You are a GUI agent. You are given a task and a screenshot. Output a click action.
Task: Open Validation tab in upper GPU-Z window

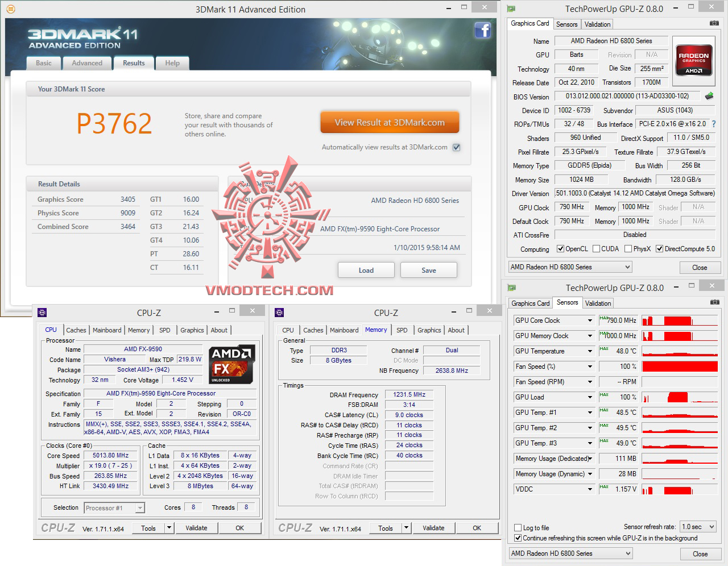[597, 24]
